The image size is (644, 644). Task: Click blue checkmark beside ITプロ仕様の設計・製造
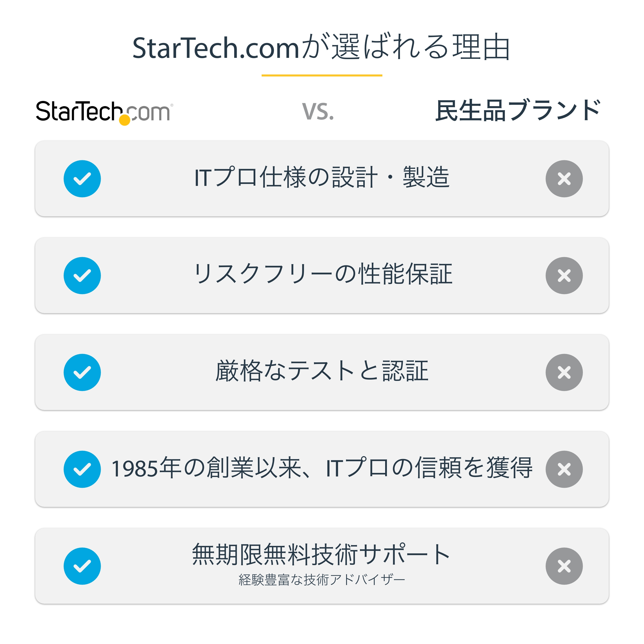click(x=82, y=179)
